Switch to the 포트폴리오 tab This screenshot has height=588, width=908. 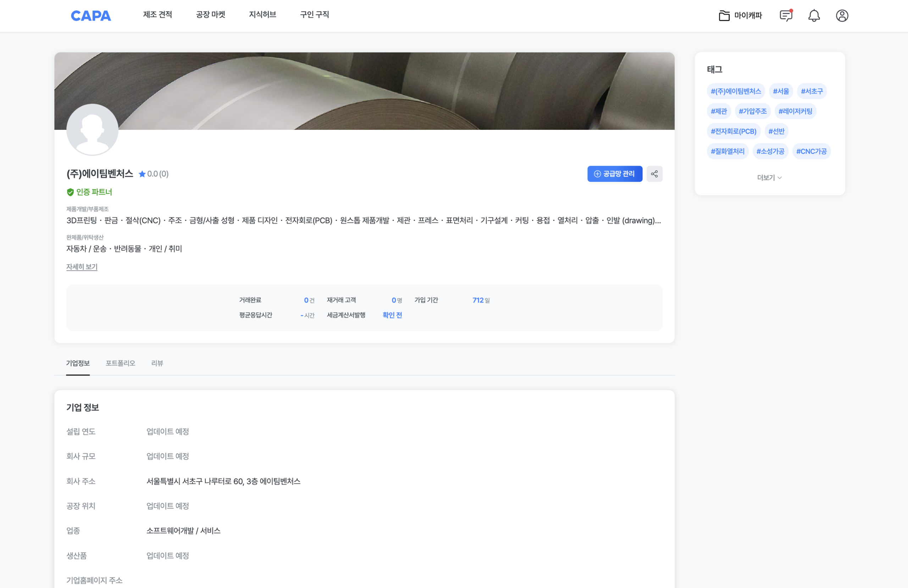click(x=120, y=363)
